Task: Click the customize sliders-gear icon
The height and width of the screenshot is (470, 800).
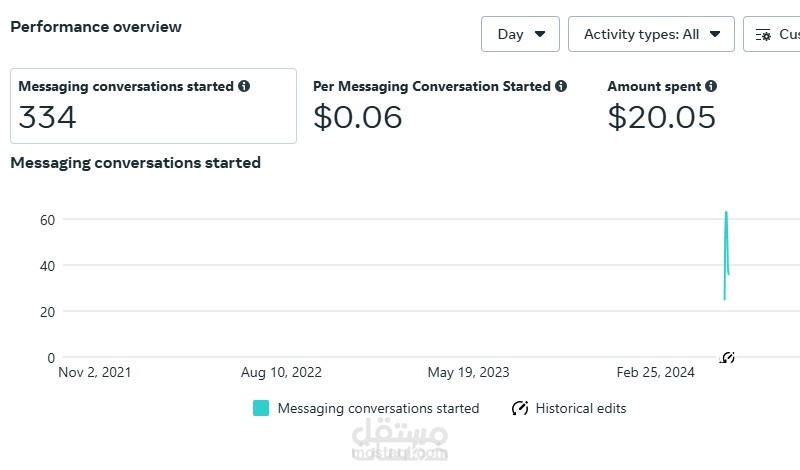Action: [x=763, y=35]
